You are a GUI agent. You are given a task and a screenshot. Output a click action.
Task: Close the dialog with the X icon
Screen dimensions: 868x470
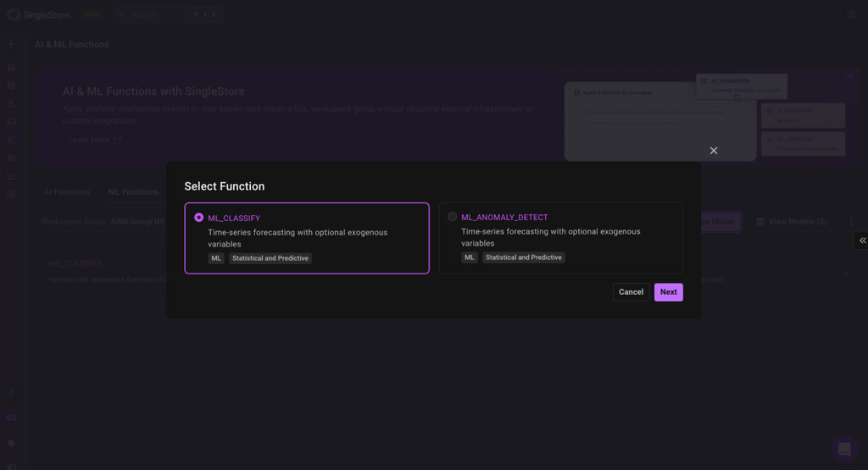tap(714, 151)
